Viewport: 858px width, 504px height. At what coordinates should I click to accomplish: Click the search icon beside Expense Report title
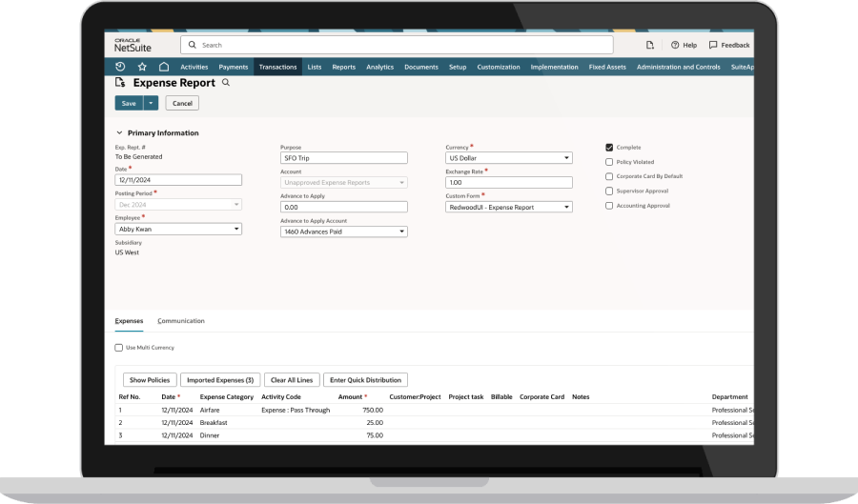[x=226, y=83]
